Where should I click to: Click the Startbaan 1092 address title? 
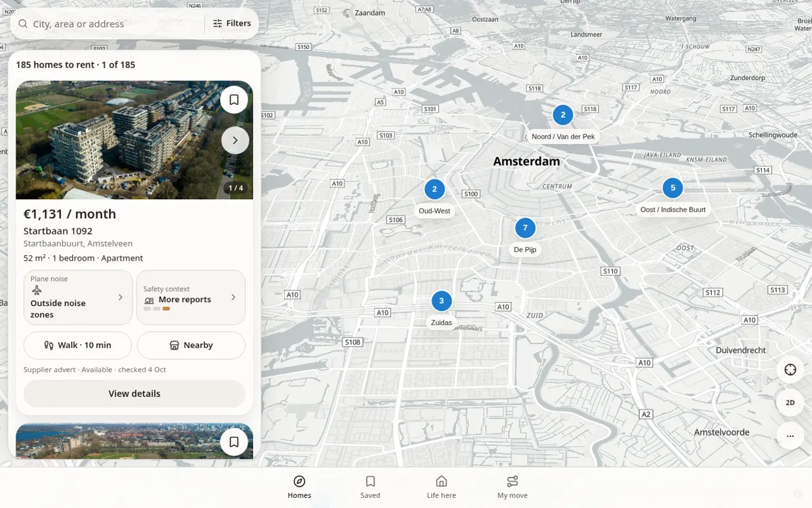[x=58, y=231]
